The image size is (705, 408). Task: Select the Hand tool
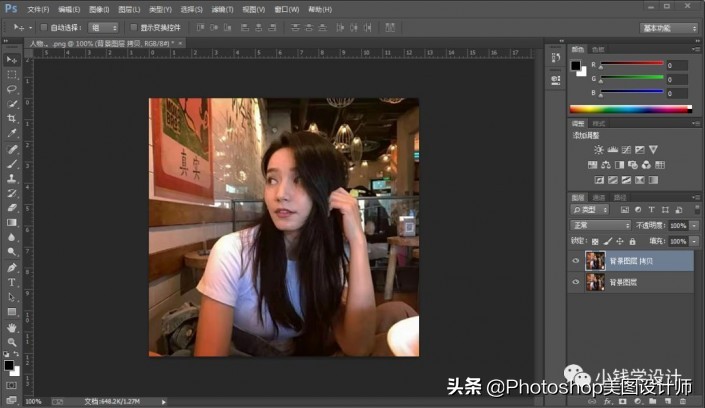click(x=12, y=327)
